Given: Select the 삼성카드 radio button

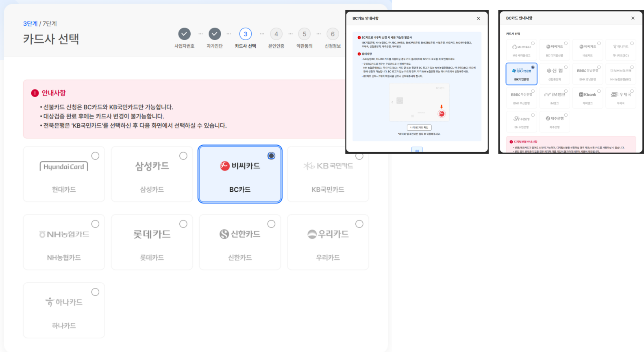Looking at the screenshot, I should 183,156.
